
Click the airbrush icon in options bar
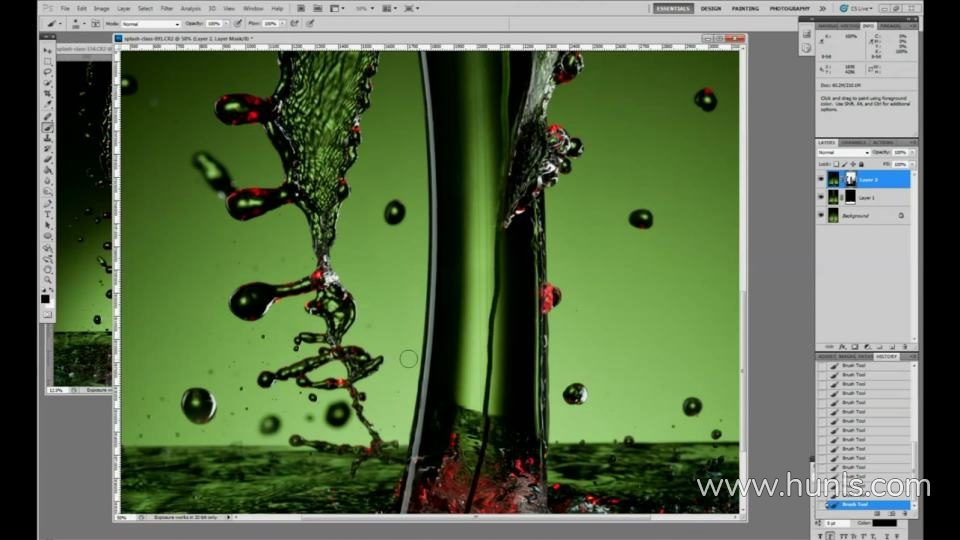(294, 23)
